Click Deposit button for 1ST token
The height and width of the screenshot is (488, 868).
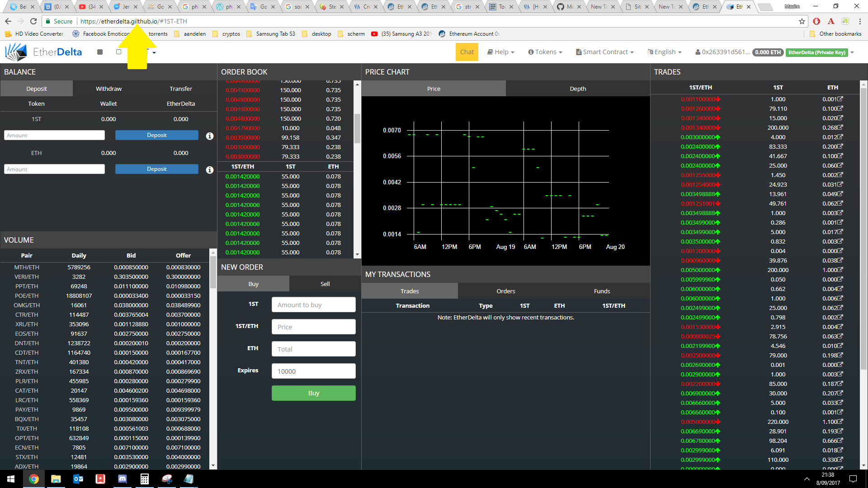click(157, 135)
